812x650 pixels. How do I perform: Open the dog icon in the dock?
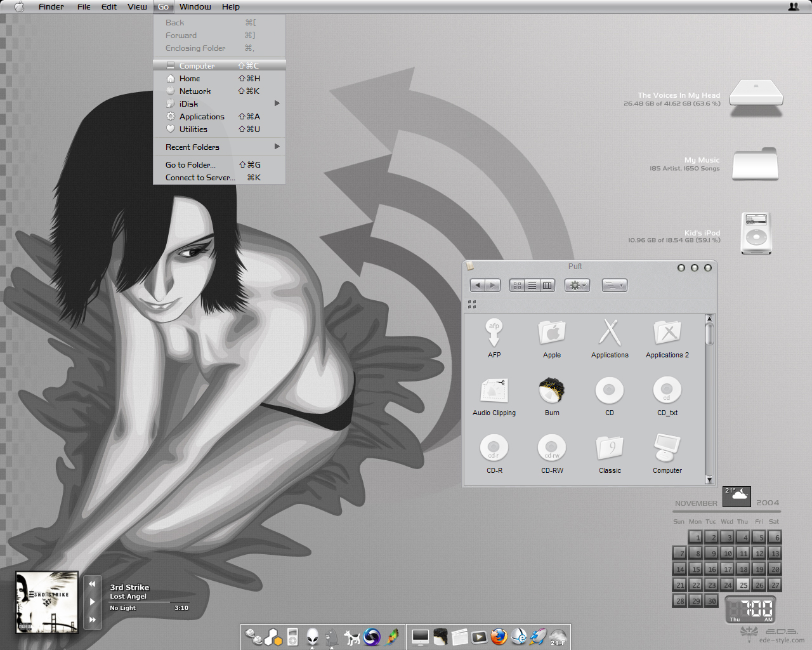[x=352, y=637]
